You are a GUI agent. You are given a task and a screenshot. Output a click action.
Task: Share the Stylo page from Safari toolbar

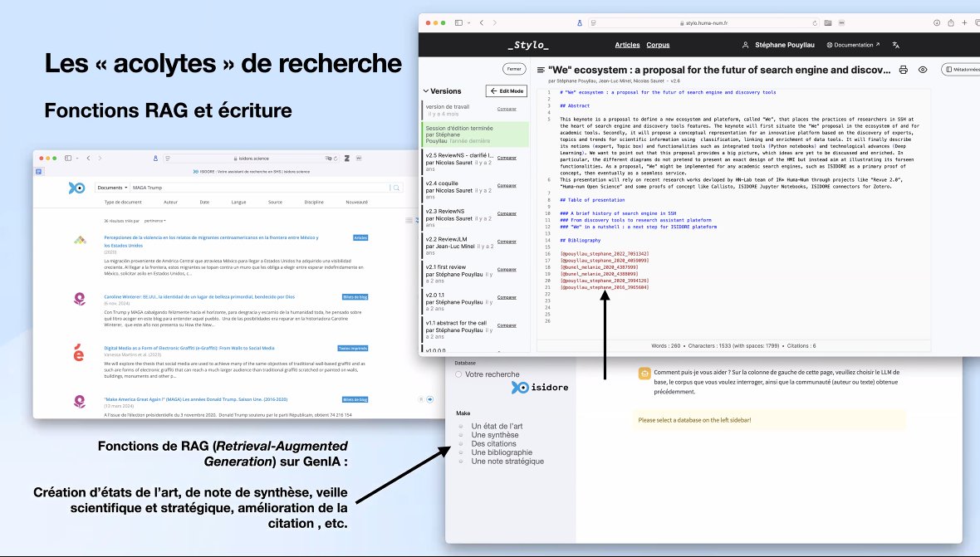click(x=951, y=22)
